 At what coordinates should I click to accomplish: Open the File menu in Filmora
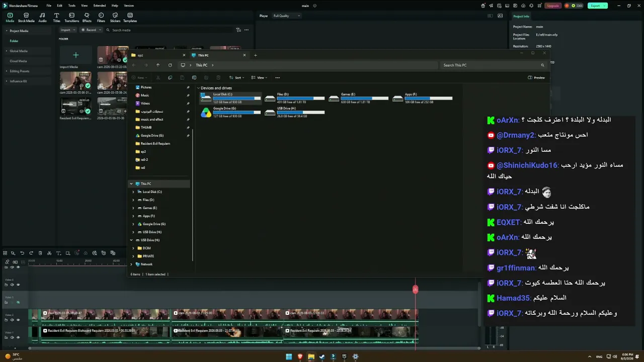click(49, 6)
